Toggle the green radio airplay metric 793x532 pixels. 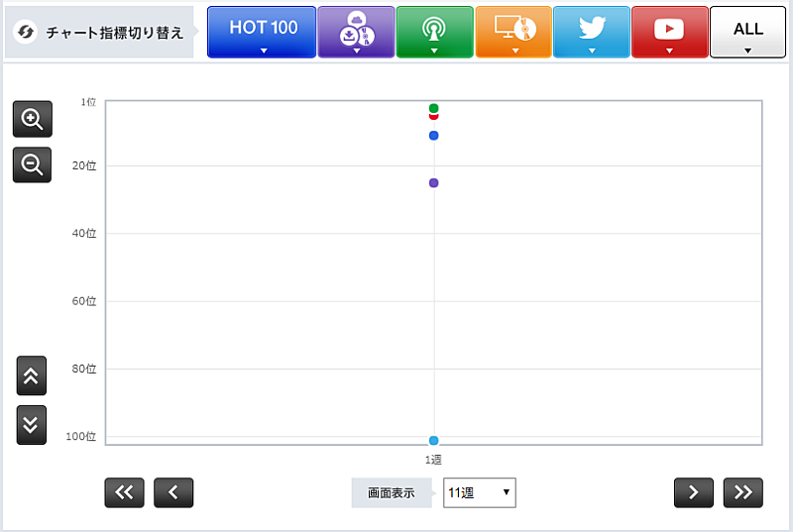point(434,32)
